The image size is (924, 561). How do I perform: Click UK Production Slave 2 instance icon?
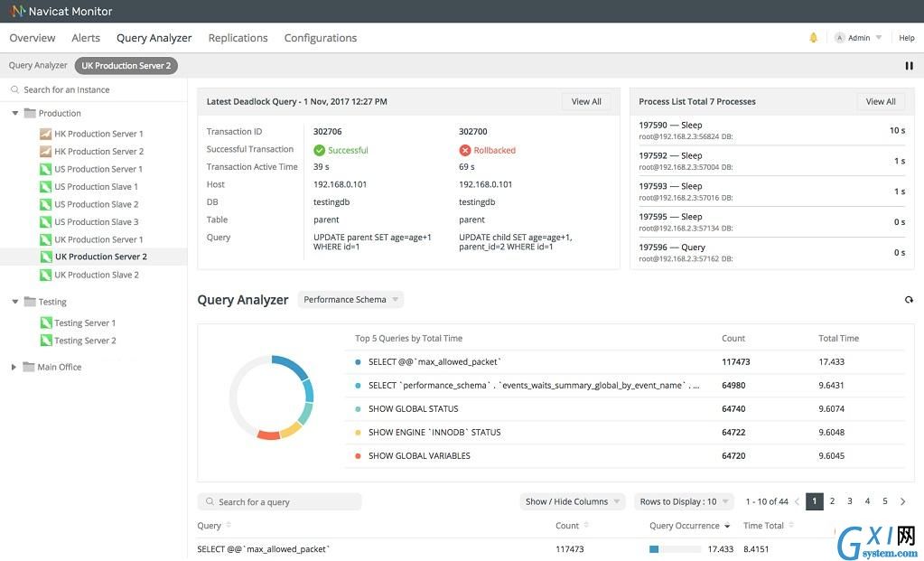pos(45,276)
